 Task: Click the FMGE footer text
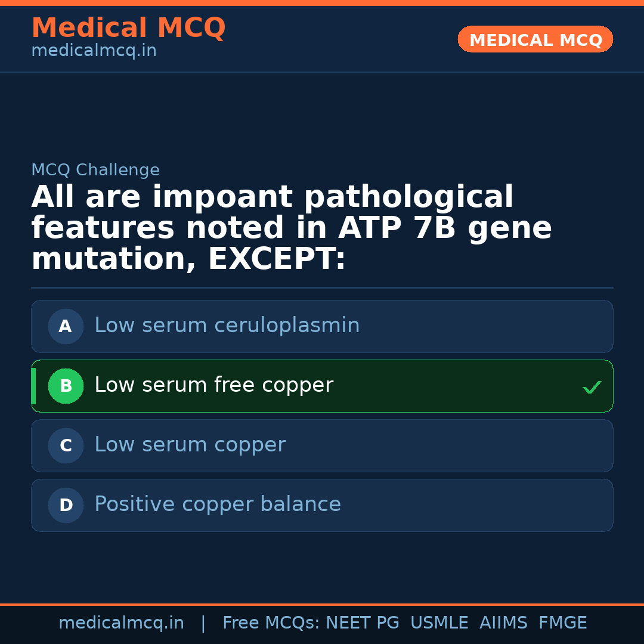click(x=563, y=623)
